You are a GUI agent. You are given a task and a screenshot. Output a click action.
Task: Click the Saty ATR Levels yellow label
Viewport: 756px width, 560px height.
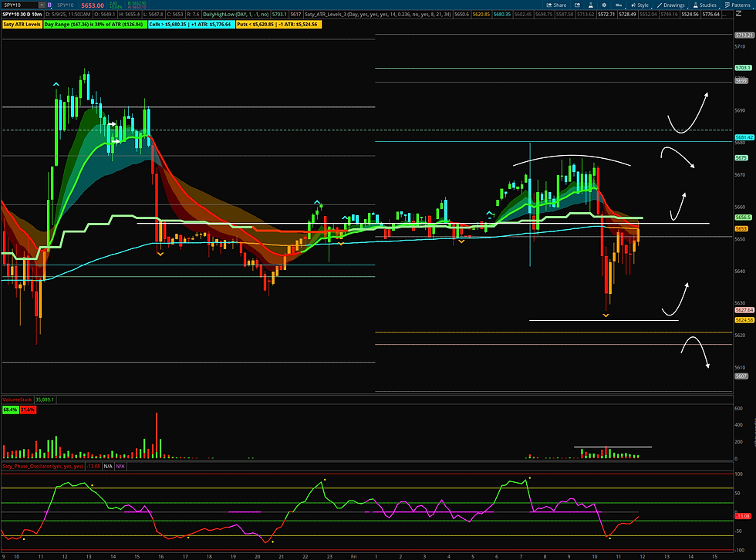click(x=22, y=24)
